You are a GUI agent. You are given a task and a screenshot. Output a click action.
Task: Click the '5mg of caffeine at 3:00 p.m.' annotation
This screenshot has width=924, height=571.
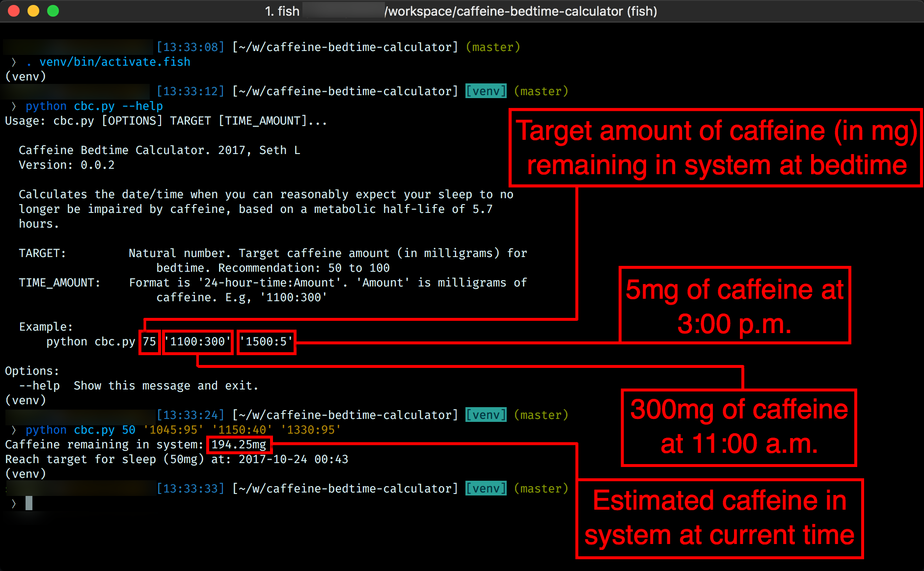pos(734,306)
